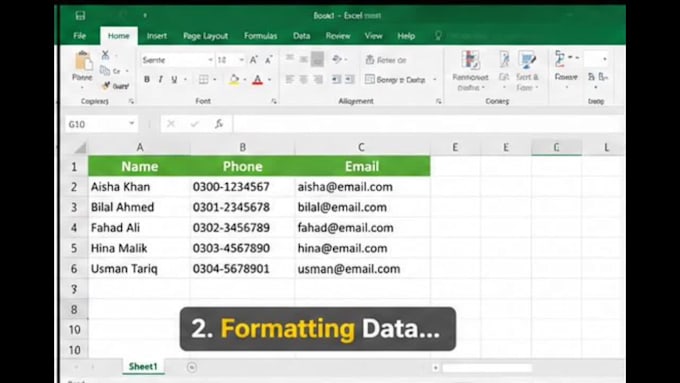Click the top align icon
Viewport: 680px width, 383px height.
pos(290,58)
